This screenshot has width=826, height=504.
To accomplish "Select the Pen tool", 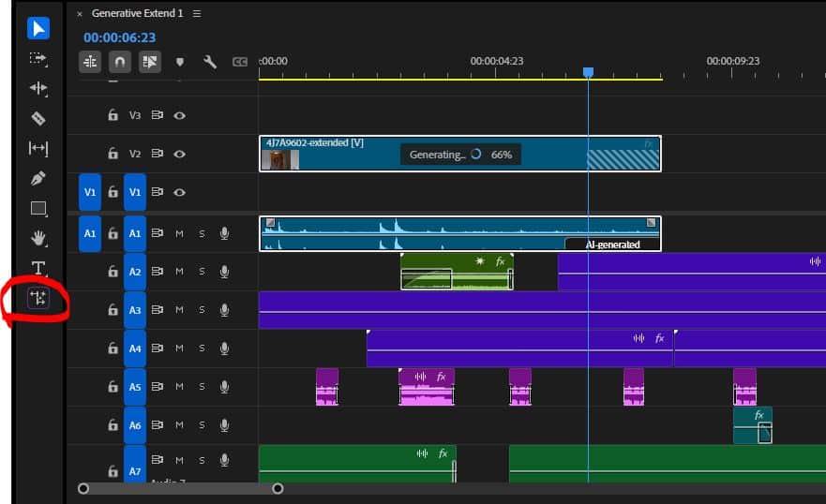I will pyautogui.click(x=38, y=178).
